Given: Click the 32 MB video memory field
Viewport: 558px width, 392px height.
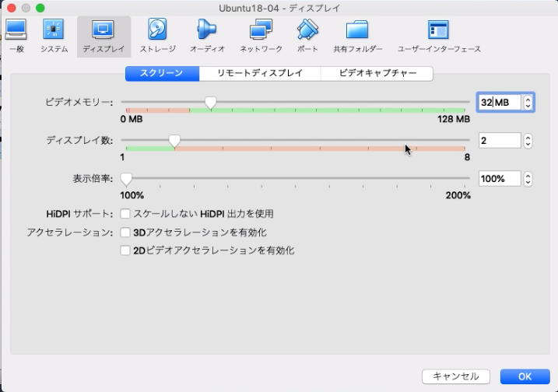Looking at the screenshot, I should point(500,103).
